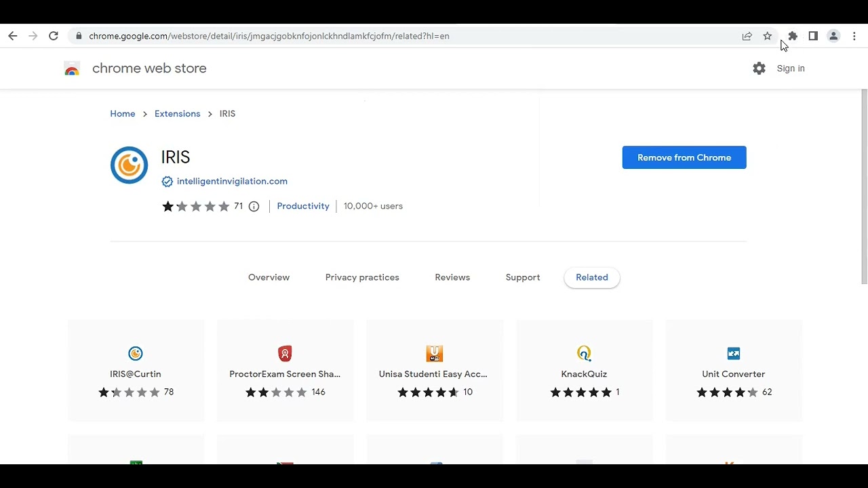Go back with the browser back arrow
Screen dimensions: 868x488
[x=12, y=36]
